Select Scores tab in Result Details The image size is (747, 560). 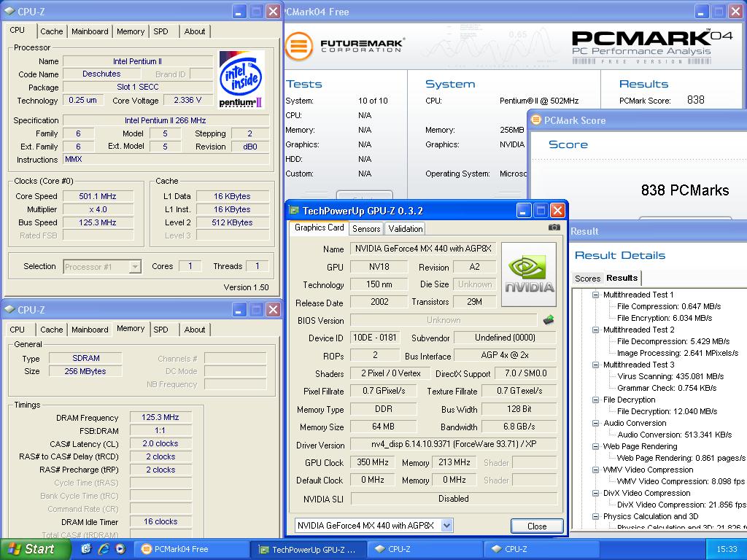(x=587, y=279)
